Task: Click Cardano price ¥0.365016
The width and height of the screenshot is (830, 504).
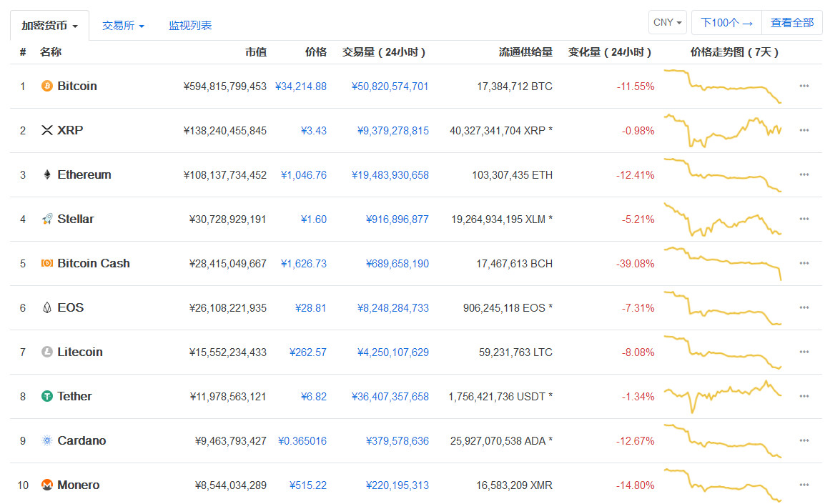Action: pyautogui.click(x=302, y=441)
